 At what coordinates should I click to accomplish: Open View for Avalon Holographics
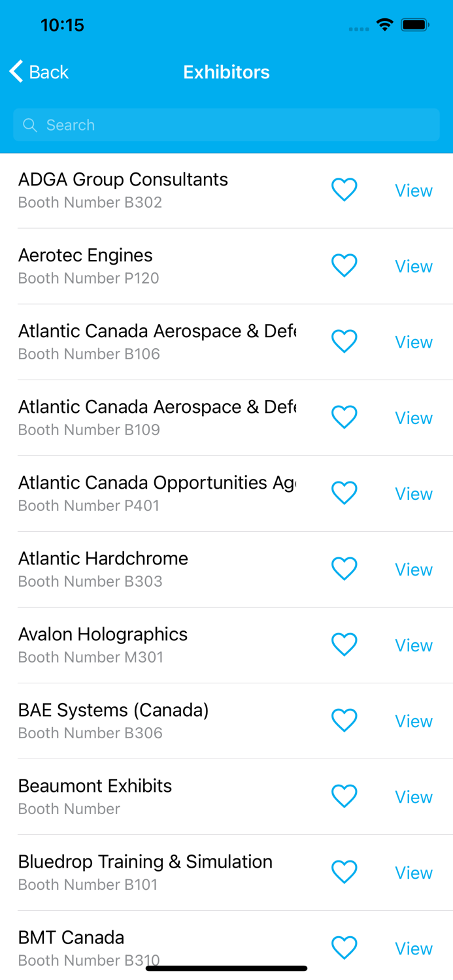(413, 645)
